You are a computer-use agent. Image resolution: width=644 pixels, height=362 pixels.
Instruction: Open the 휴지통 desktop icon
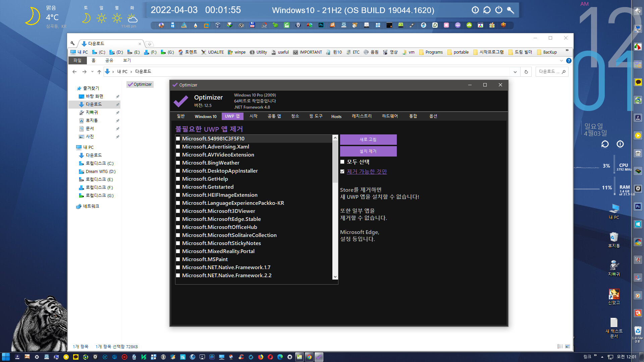[614, 240]
